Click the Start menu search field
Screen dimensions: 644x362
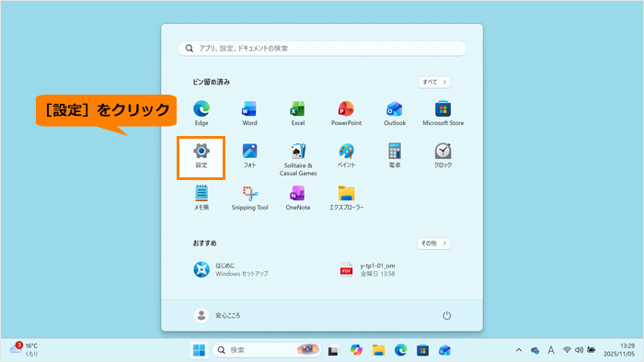click(x=322, y=49)
